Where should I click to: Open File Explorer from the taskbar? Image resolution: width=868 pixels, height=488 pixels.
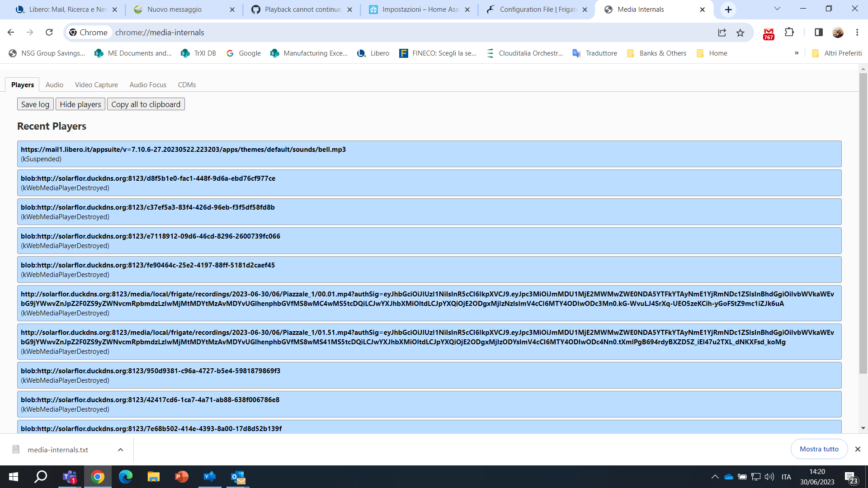tap(154, 477)
